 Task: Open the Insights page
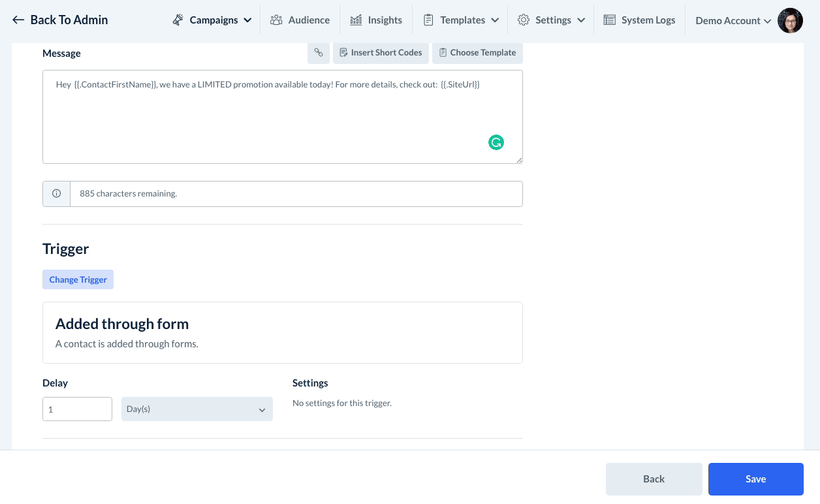(x=376, y=20)
